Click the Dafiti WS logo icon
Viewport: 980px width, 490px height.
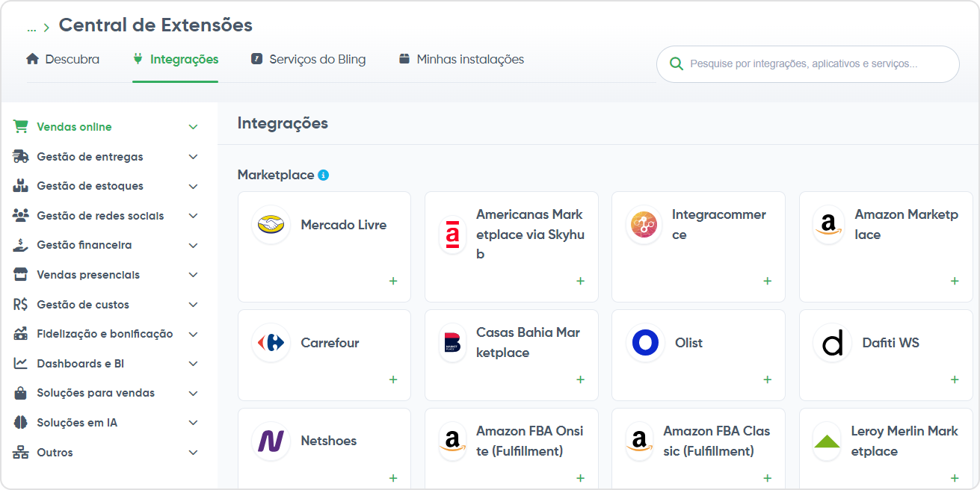click(832, 343)
